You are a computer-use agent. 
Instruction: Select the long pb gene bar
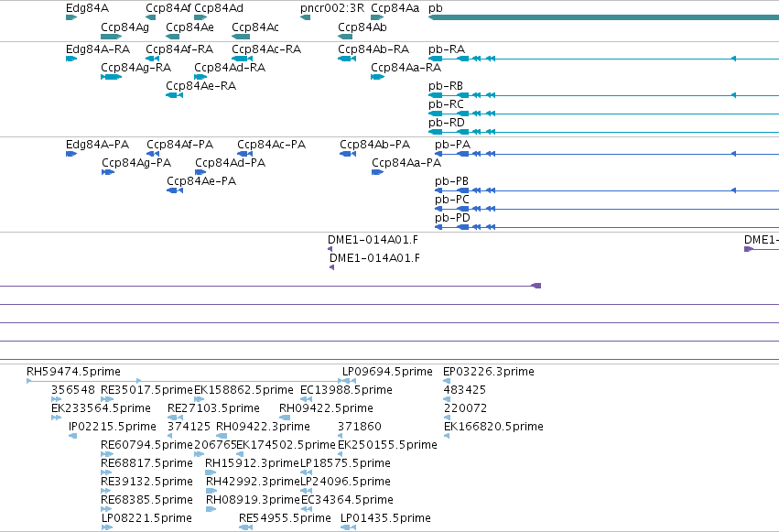tap(603, 17)
